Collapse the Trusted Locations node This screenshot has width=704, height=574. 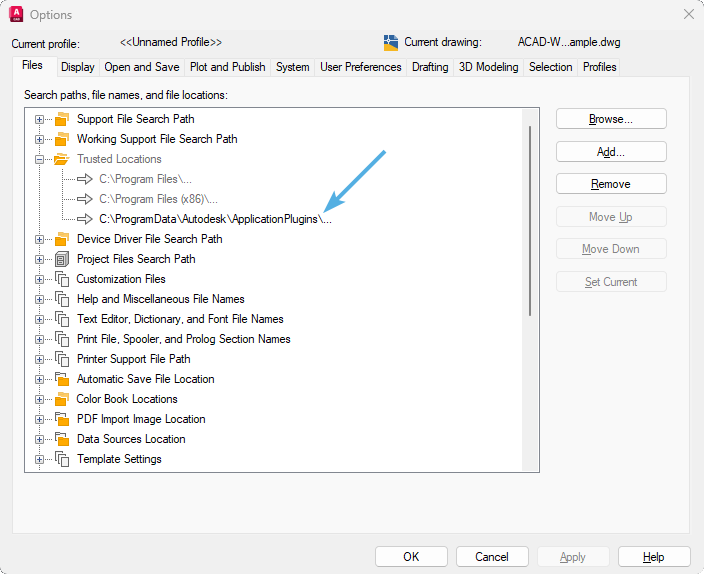click(40, 159)
